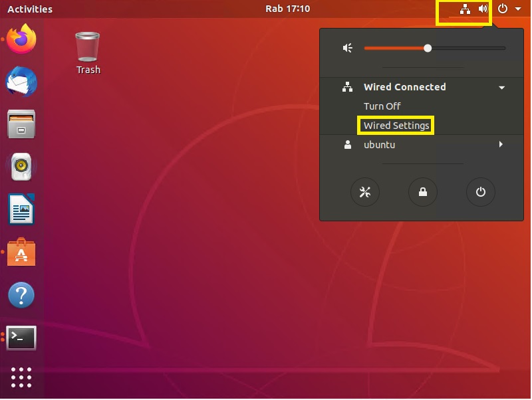The width and height of the screenshot is (532, 400).
Task: Mute using the volume speaker icon in menu
Action: click(346, 48)
